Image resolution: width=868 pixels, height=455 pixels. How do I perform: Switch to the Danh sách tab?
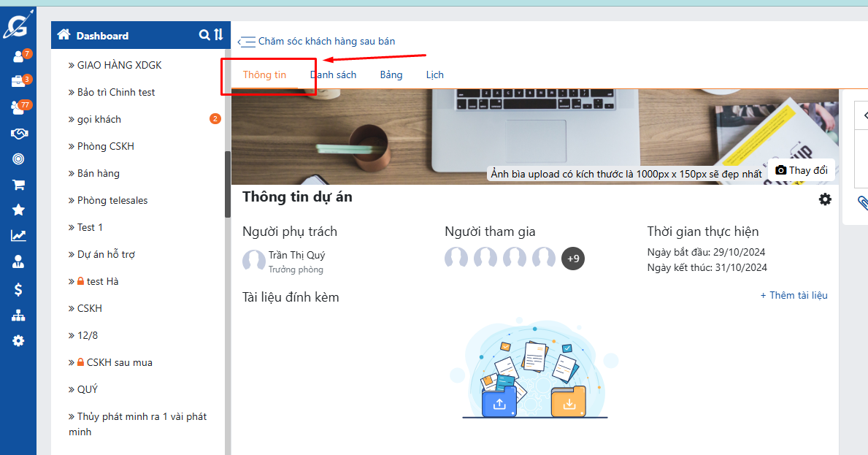pos(334,74)
